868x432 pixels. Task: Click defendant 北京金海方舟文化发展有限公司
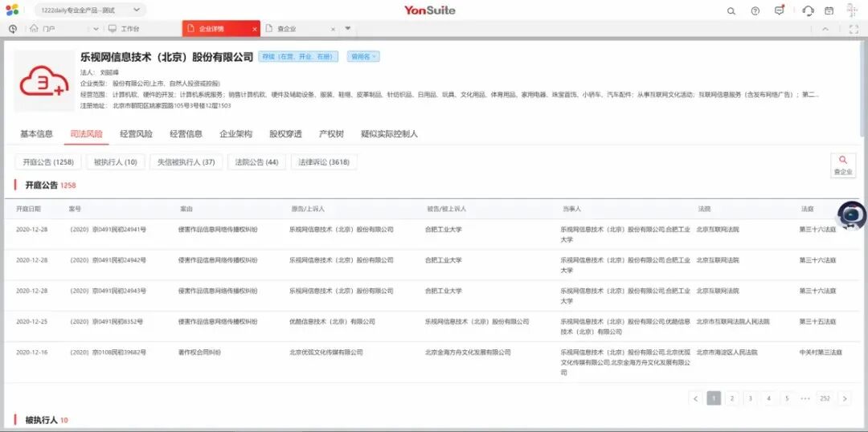click(x=468, y=353)
